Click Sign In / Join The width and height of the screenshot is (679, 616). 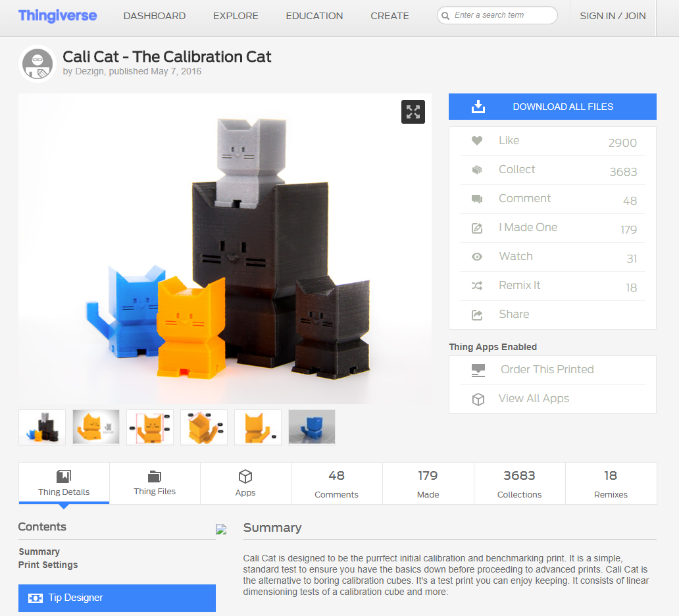coord(613,16)
